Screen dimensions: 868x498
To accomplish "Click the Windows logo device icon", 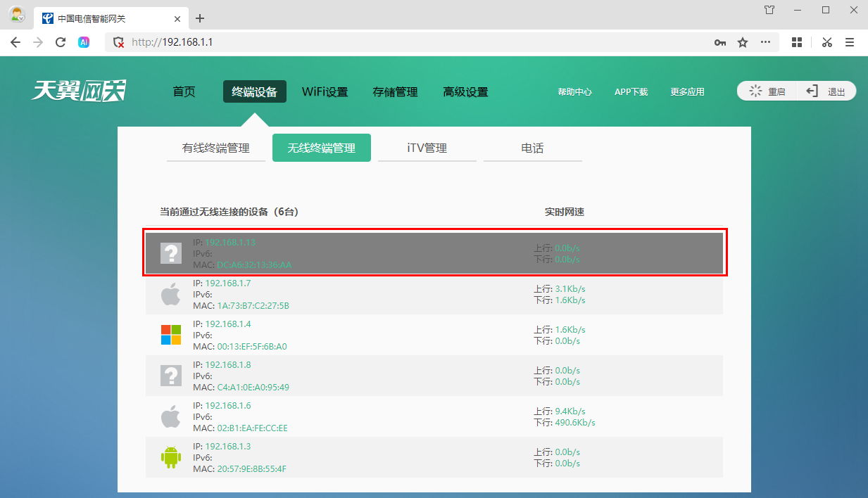I will coord(170,335).
